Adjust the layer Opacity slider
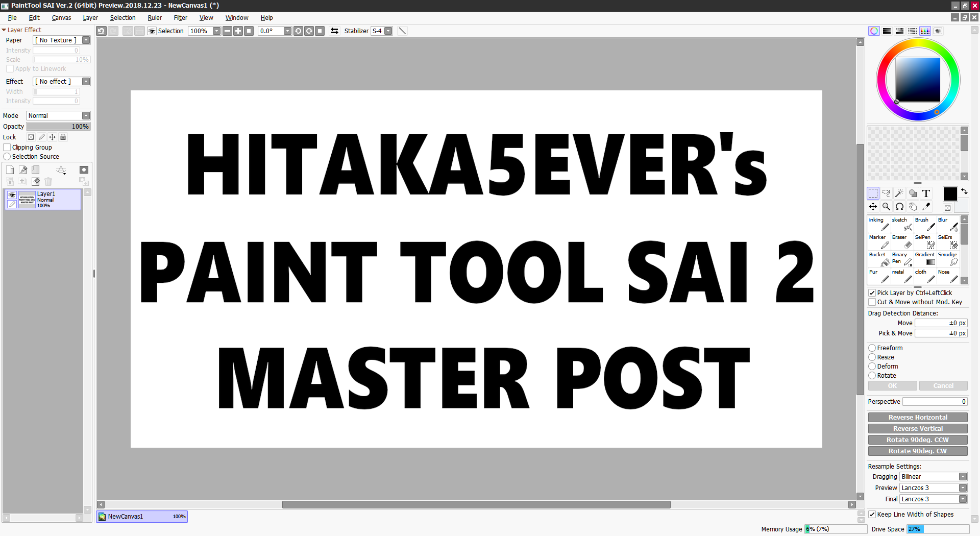980x536 pixels. [x=59, y=127]
